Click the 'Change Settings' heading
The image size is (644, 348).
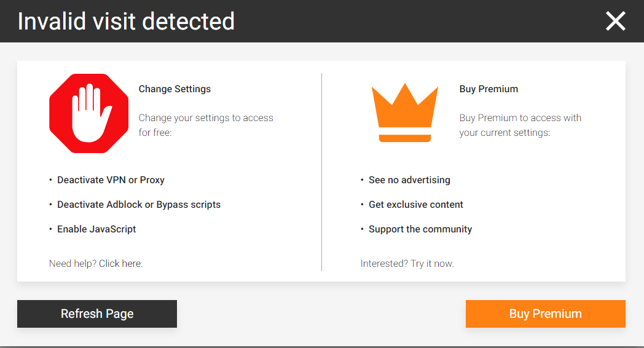pos(175,89)
